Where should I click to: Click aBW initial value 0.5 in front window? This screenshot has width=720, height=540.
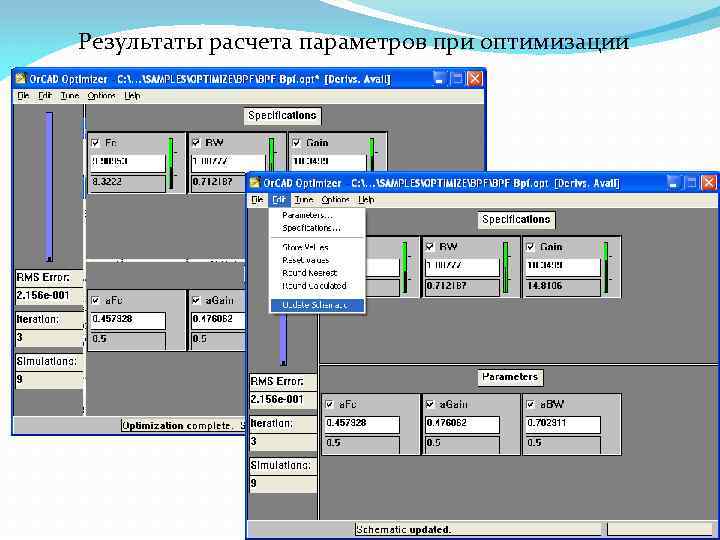pyautogui.click(x=562, y=444)
